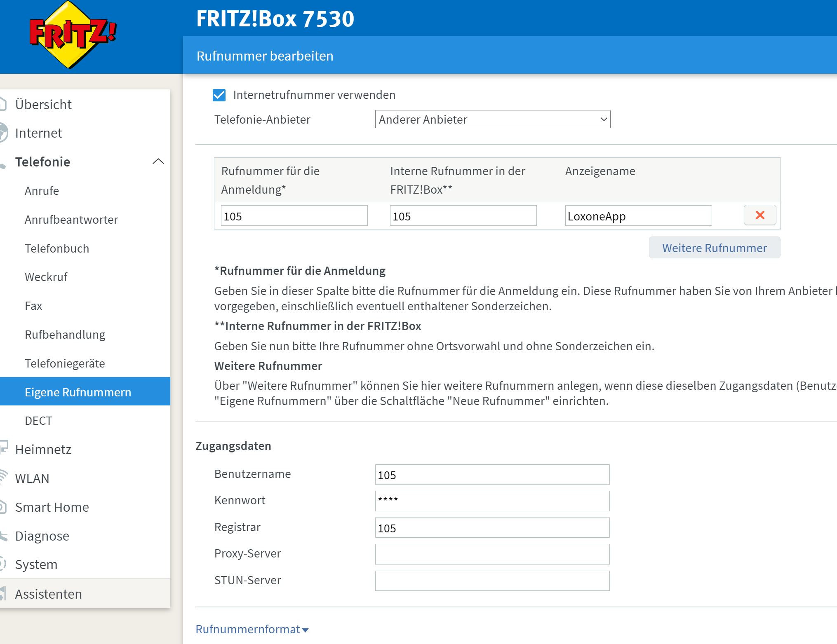Open Telefoniegeräte in the sidebar
Image resolution: width=837 pixels, height=644 pixels.
pos(65,363)
